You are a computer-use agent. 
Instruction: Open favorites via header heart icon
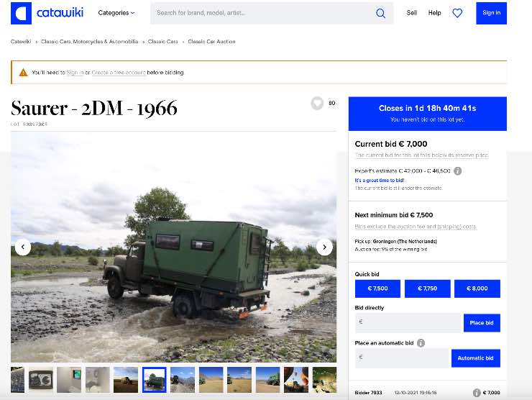tap(457, 13)
